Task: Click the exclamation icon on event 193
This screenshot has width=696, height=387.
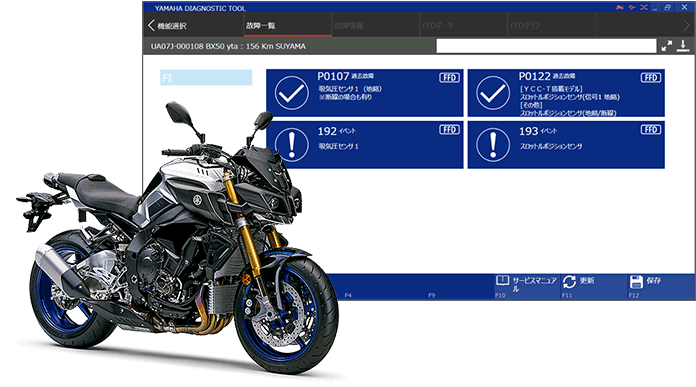Action: coord(493,145)
